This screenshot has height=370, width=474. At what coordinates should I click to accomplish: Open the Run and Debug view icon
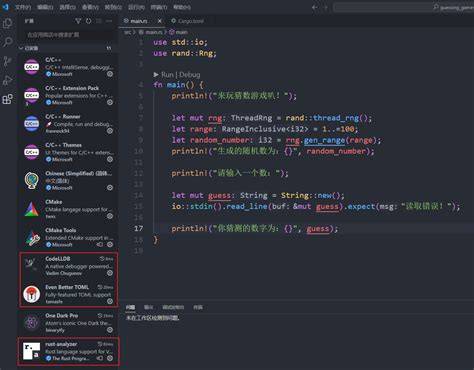[7, 80]
